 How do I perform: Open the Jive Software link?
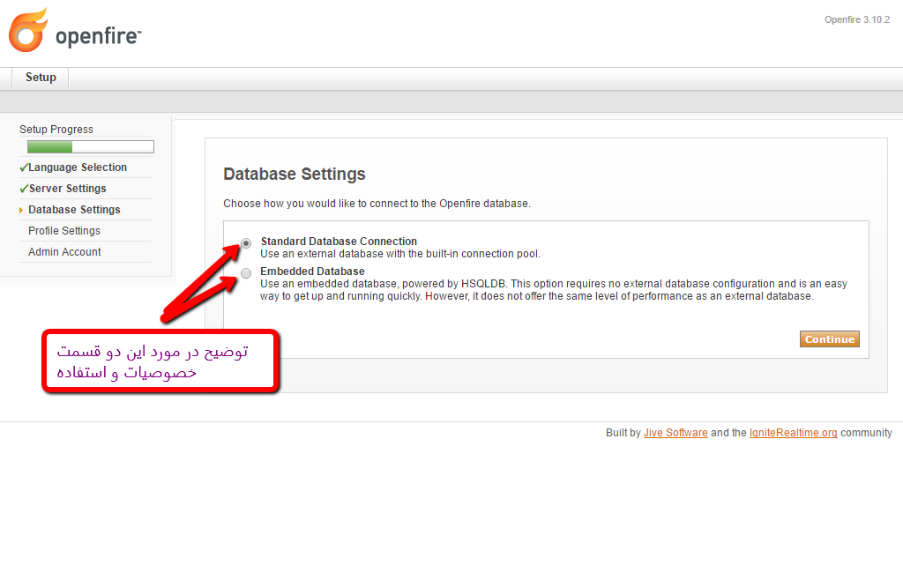coord(675,433)
